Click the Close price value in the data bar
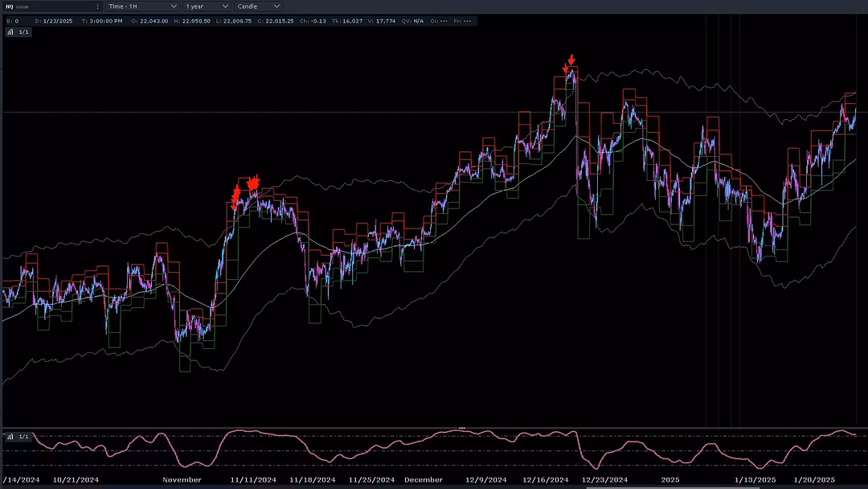 point(277,21)
